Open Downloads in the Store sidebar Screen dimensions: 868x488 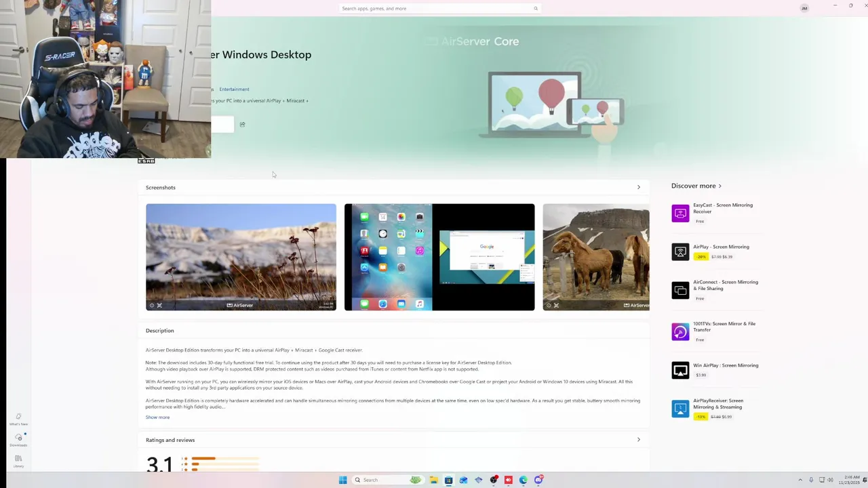tap(18, 440)
